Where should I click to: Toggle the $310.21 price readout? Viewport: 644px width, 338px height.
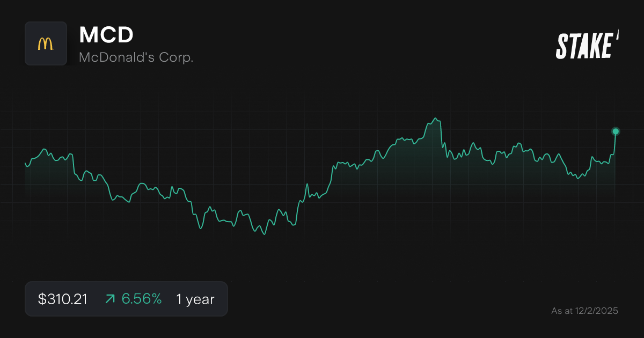(62, 299)
